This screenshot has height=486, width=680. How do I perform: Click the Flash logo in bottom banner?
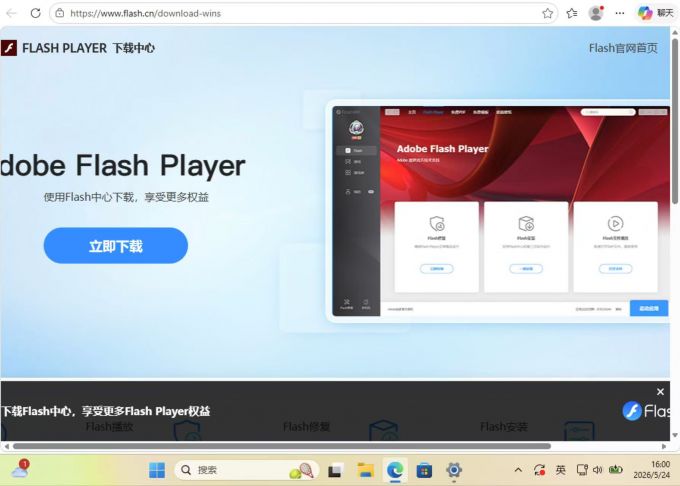pos(646,411)
